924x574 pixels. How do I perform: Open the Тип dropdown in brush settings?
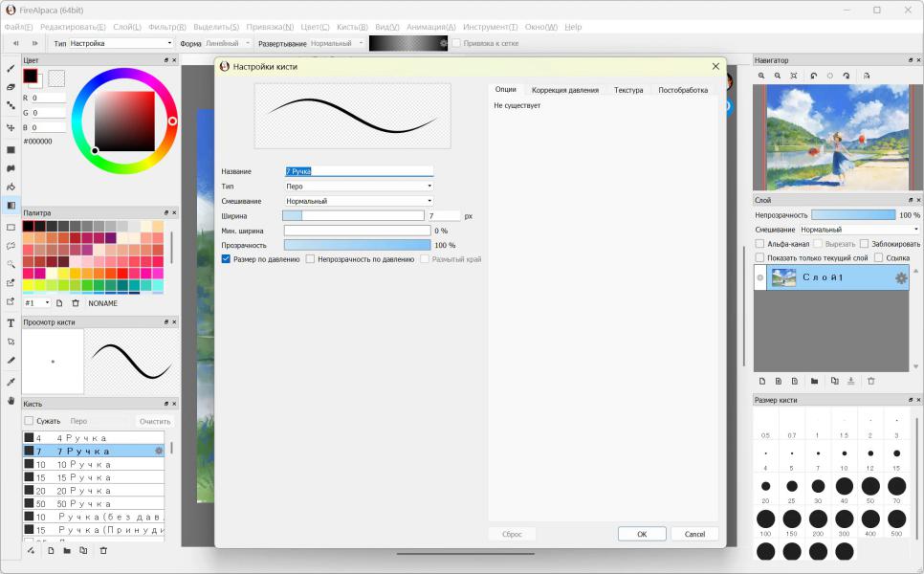point(359,187)
